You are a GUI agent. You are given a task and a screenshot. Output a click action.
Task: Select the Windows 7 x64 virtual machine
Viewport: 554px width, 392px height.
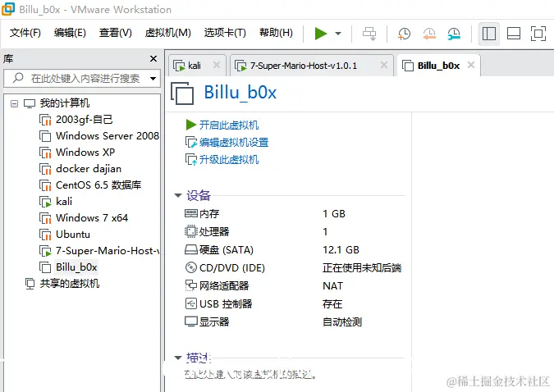tap(92, 218)
